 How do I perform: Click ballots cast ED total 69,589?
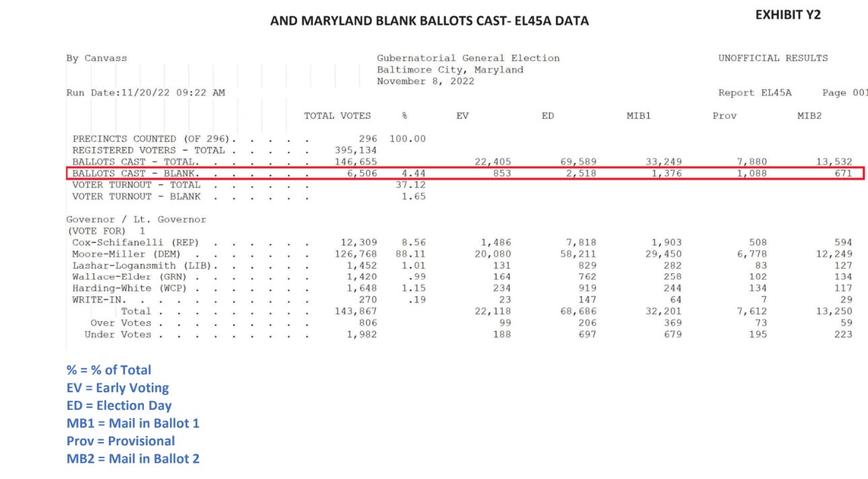578,162
